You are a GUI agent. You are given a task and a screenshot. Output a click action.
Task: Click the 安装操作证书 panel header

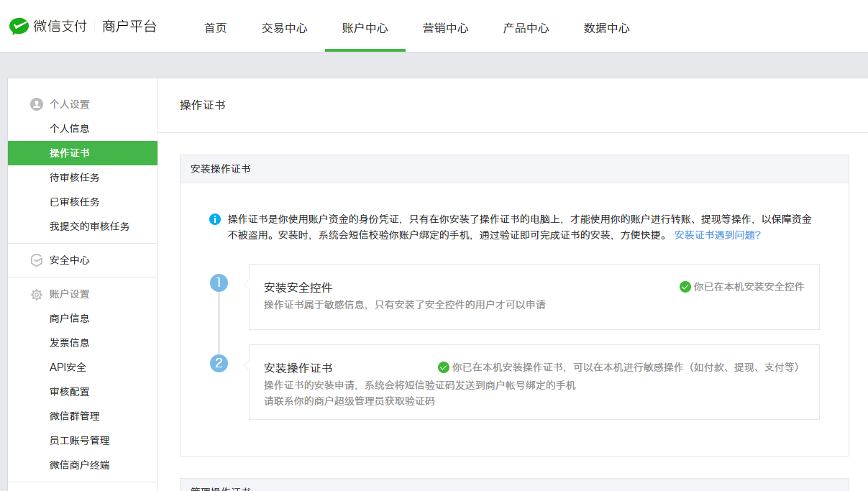(x=514, y=169)
